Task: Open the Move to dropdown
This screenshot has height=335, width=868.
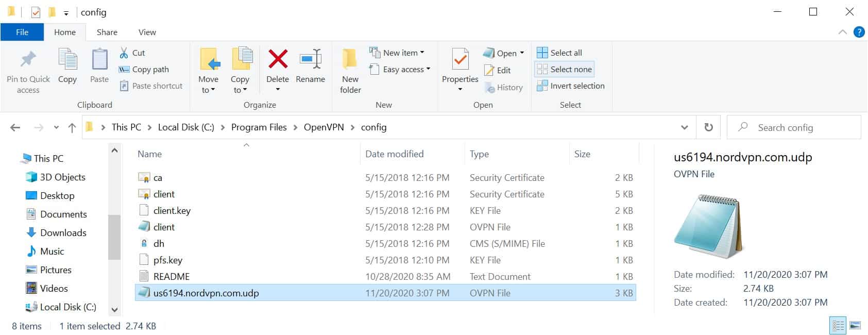Action: (x=208, y=85)
